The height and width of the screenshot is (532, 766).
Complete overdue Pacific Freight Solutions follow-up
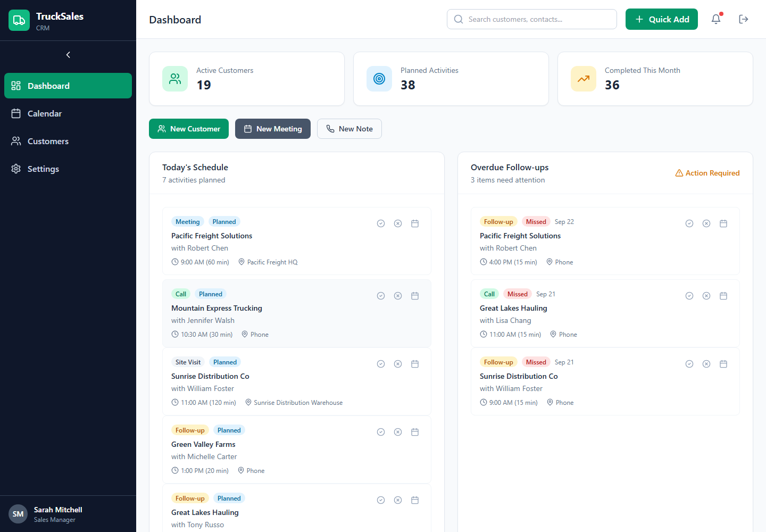click(689, 223)
